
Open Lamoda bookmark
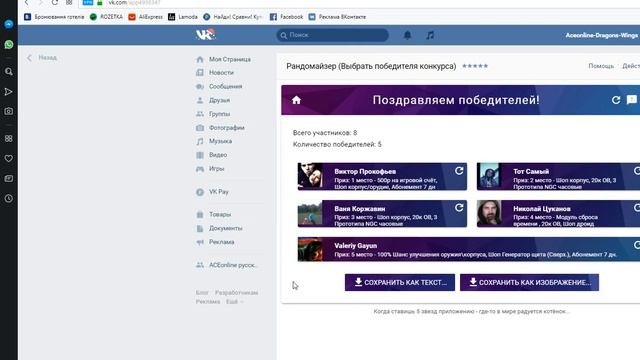point(183,17)
